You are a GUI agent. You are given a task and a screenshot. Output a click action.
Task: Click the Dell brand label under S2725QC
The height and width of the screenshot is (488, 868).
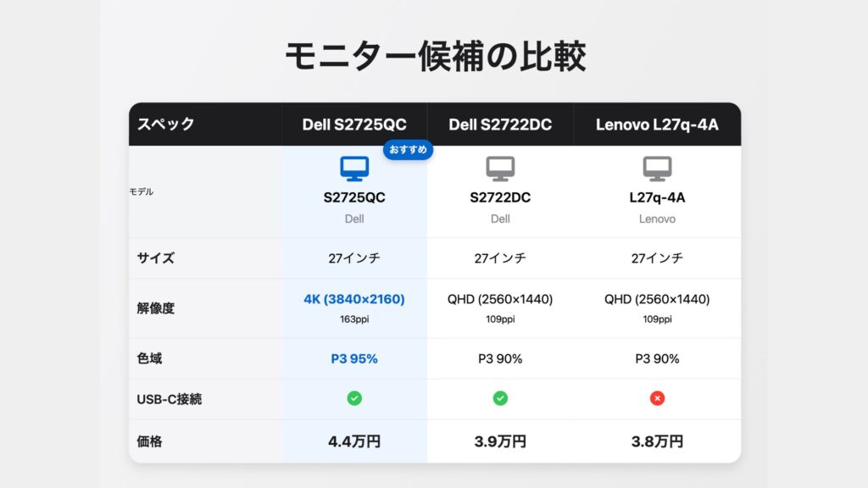[354, 219]
